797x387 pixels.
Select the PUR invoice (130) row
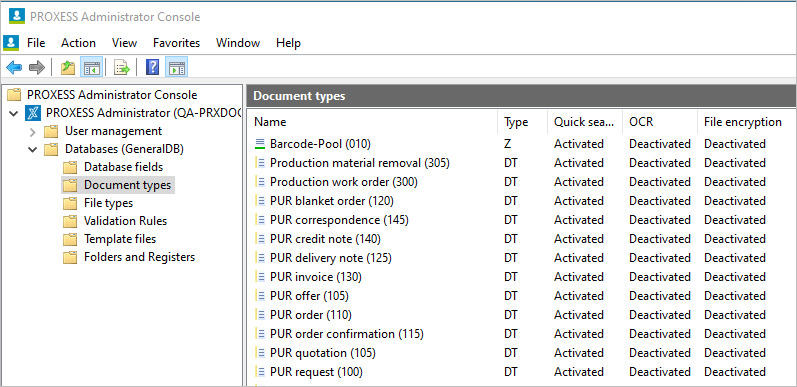tap(518, 277)
